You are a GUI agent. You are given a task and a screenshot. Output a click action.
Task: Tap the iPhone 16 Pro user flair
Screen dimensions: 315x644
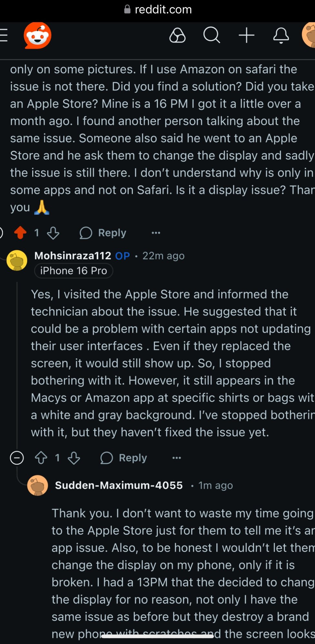[x=74, y=271]
